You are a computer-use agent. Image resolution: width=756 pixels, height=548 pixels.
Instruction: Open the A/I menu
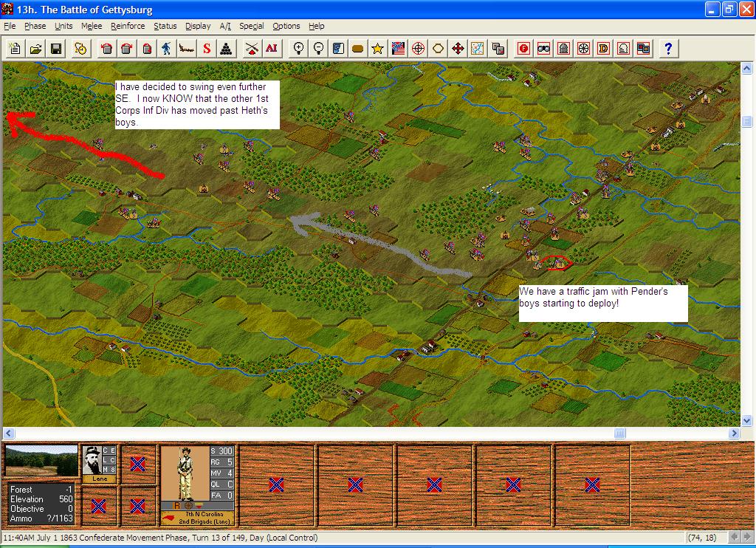coord(225,26)
